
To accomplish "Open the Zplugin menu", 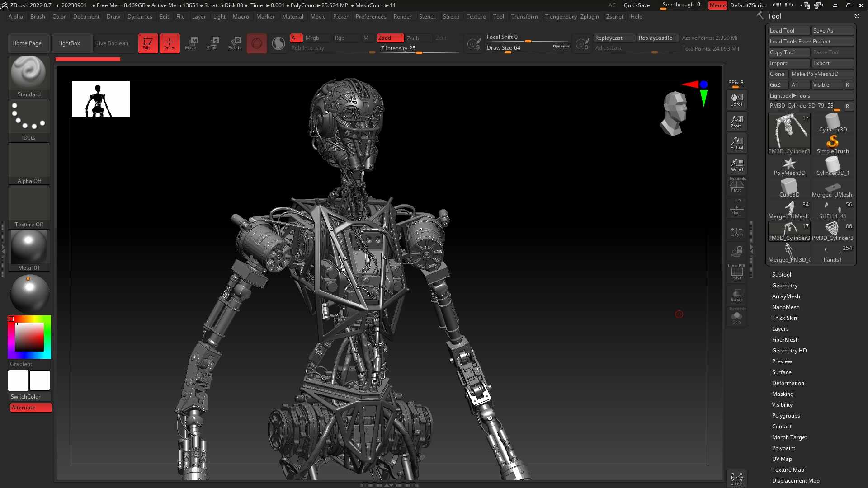I will pyautogui.click(x=590, y=17).
